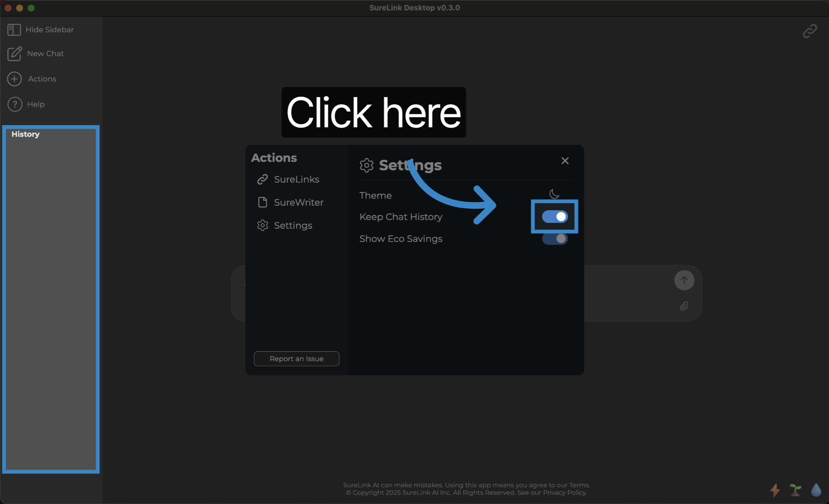This screenshot has width=829, height=504.
Task: Click the SureLink Desktop v0.3.0 title
Action: tap(415, 8)
